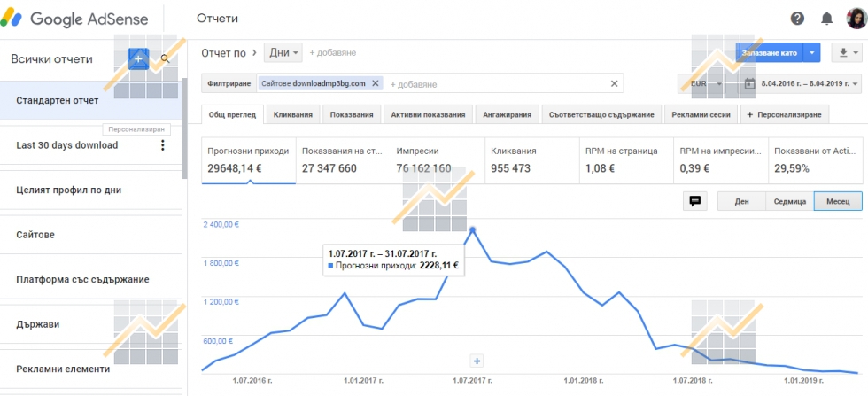Open the Last 30 days download report
The image size is (868, 396).
click(x=90, y=145)
